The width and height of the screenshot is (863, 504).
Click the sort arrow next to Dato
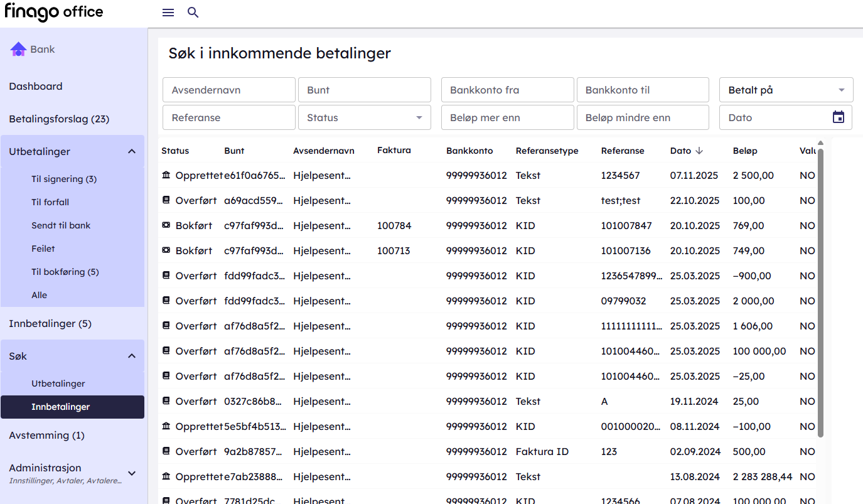pos(699,151)
